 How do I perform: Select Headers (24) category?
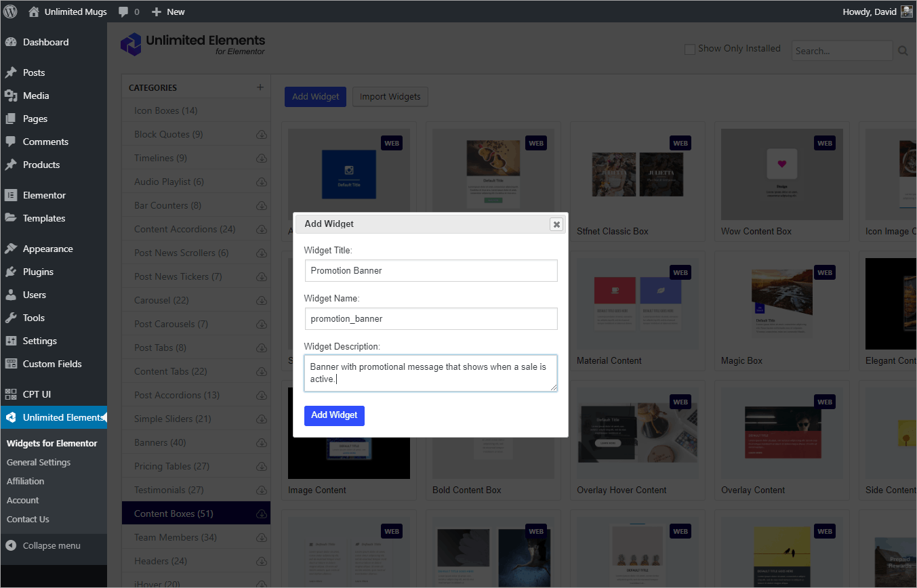[196, 561]
